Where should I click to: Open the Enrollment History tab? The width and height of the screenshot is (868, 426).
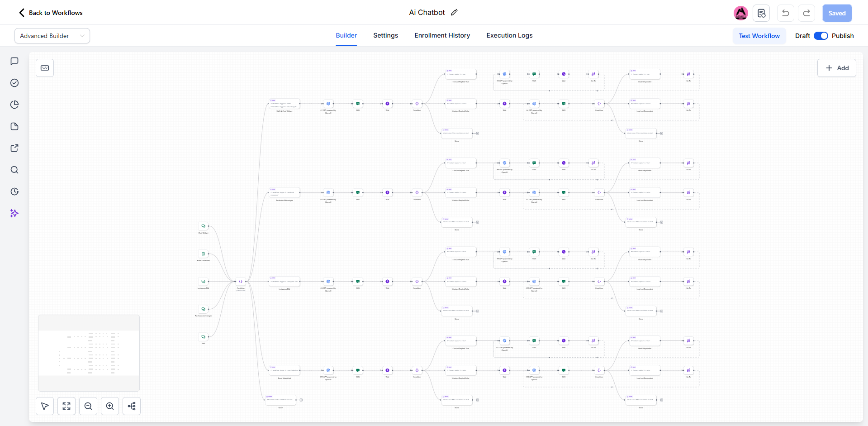[x=442, y=35]
